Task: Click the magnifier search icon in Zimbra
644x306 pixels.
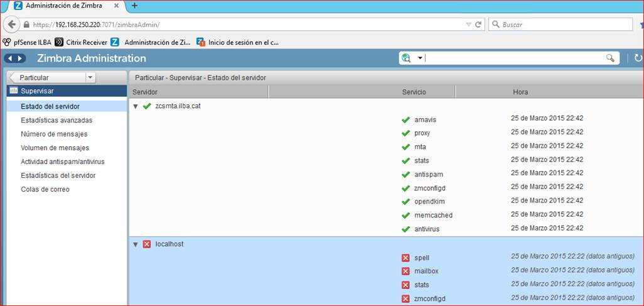Action: pos(610,58)
